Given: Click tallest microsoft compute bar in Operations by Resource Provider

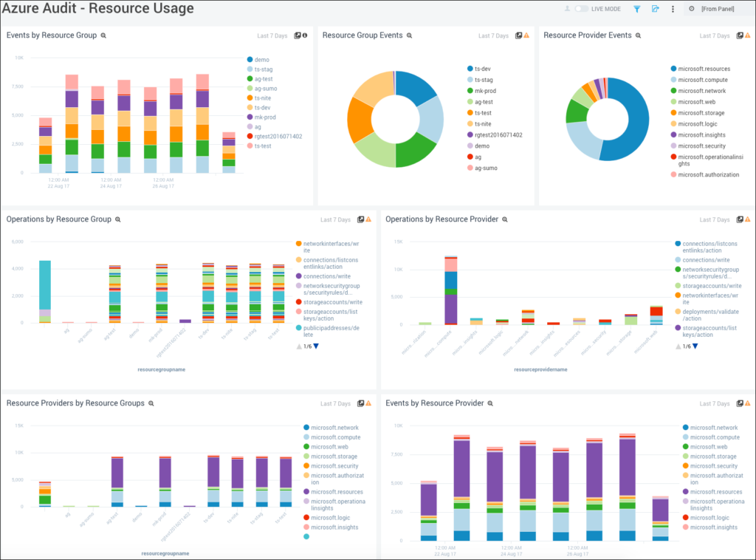Looking at the screenshot, I should (x=451, y=290).
